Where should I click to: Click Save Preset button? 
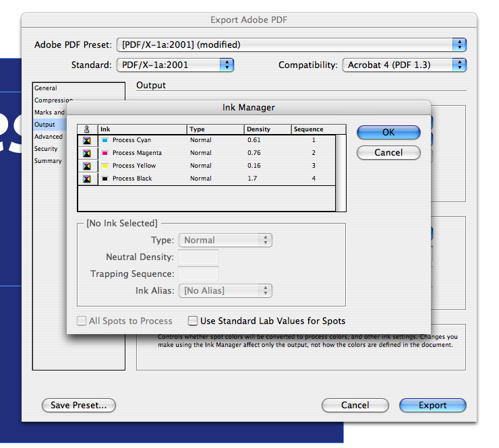click(79, 405)
